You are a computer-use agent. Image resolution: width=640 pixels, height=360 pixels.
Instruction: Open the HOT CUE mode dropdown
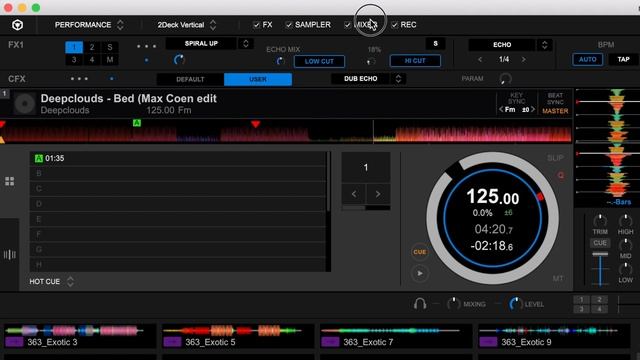click(52, 282)
